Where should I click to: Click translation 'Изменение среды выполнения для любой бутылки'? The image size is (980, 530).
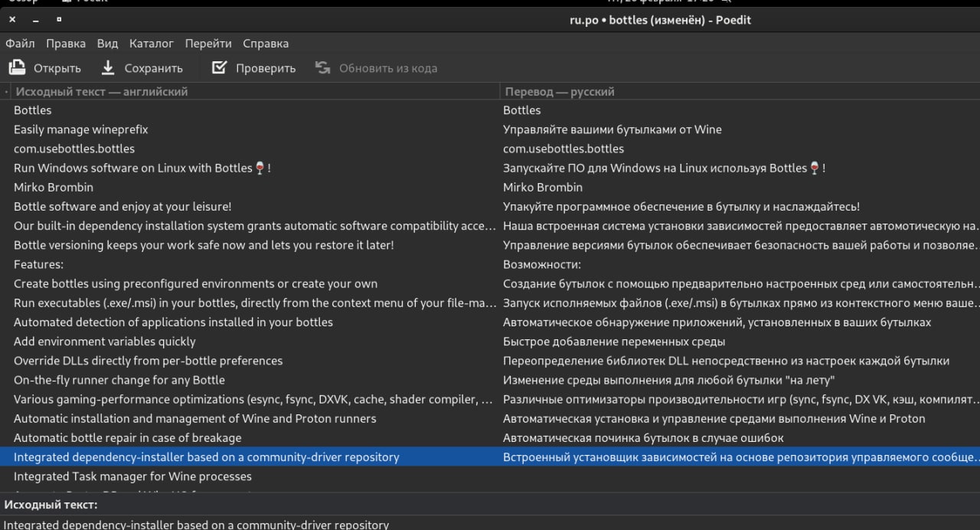coord(668,380)
